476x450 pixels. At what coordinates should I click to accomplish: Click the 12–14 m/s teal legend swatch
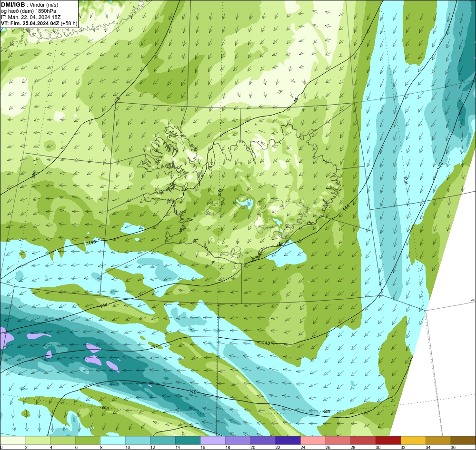tap(163, 440)
